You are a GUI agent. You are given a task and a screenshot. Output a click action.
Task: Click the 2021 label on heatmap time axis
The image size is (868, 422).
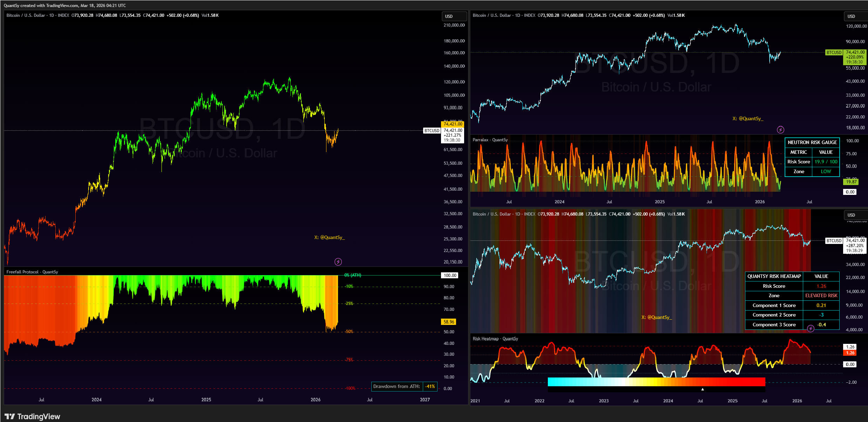pyautogui.click(x=475, y=401)
